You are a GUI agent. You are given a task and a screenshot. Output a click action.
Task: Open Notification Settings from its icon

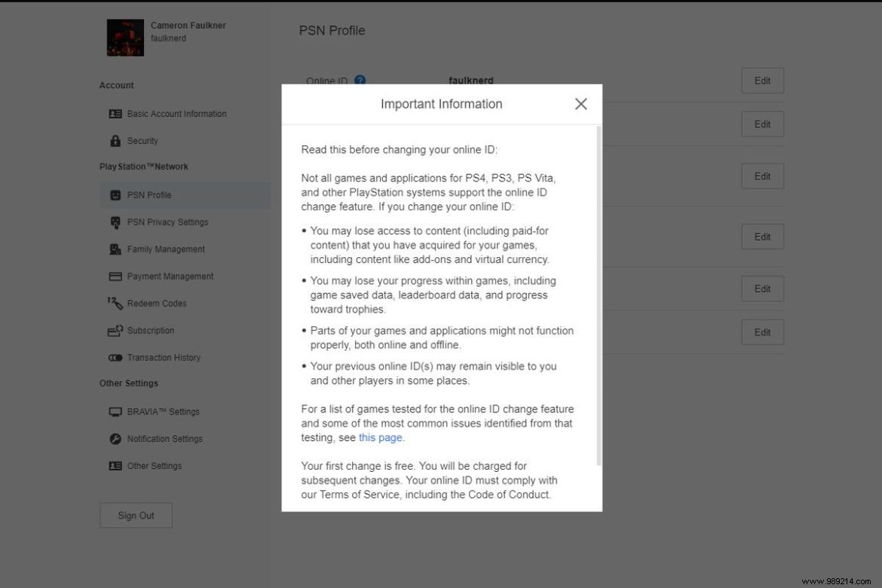pos(115,439)
